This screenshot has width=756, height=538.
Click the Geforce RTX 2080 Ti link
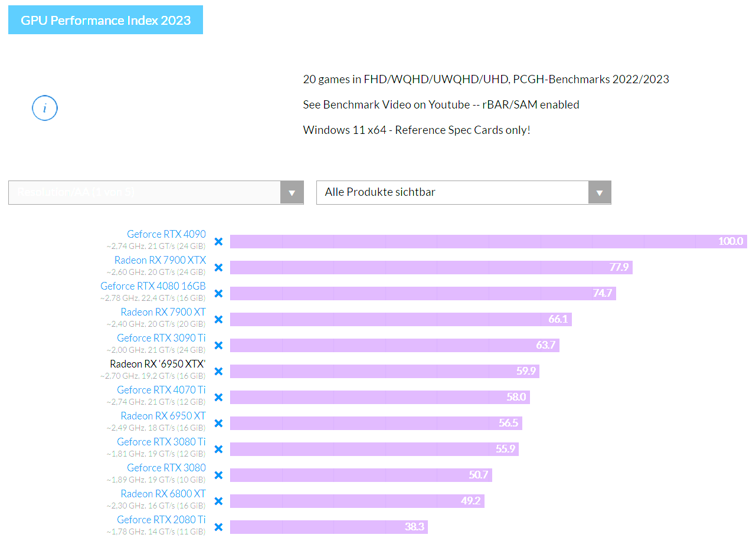click(161, 520)
